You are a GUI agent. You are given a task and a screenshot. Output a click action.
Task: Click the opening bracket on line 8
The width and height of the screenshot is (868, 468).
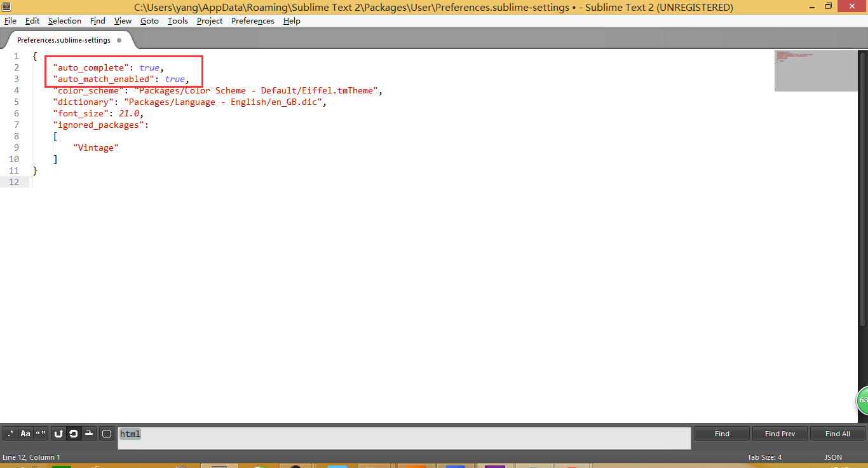pyautogui.click(x=56, y=136)
